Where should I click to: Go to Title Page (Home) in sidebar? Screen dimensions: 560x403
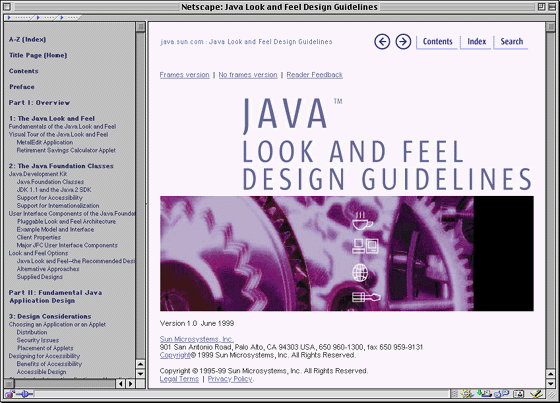pyautogui.click(x=38, y=55)
